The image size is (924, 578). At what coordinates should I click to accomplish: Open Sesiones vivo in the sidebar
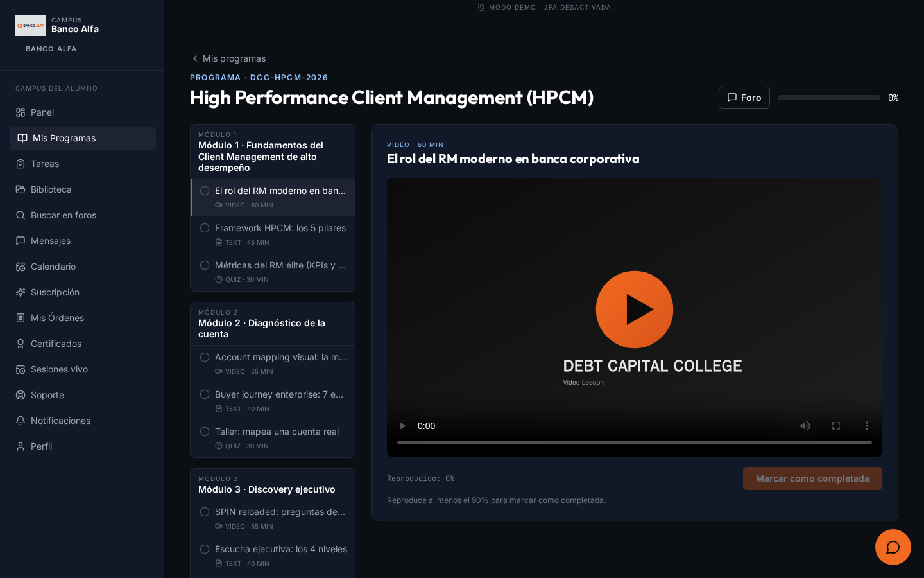[x=83, y=369]
